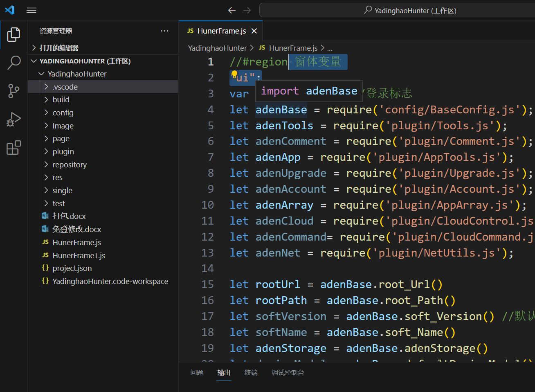Click YadinghaoHunter in the breadcrumb
Screen dimensions: 535x392
(x=217, y=48)
